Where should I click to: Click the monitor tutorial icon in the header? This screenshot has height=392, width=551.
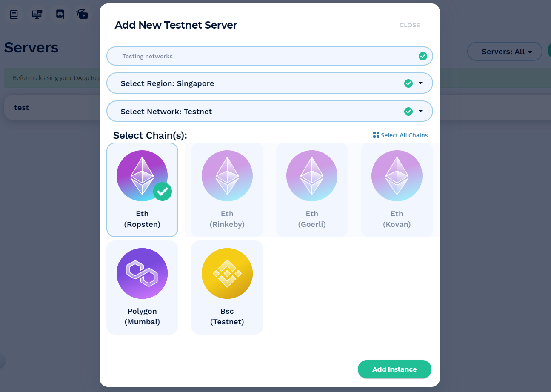(37, 14)
